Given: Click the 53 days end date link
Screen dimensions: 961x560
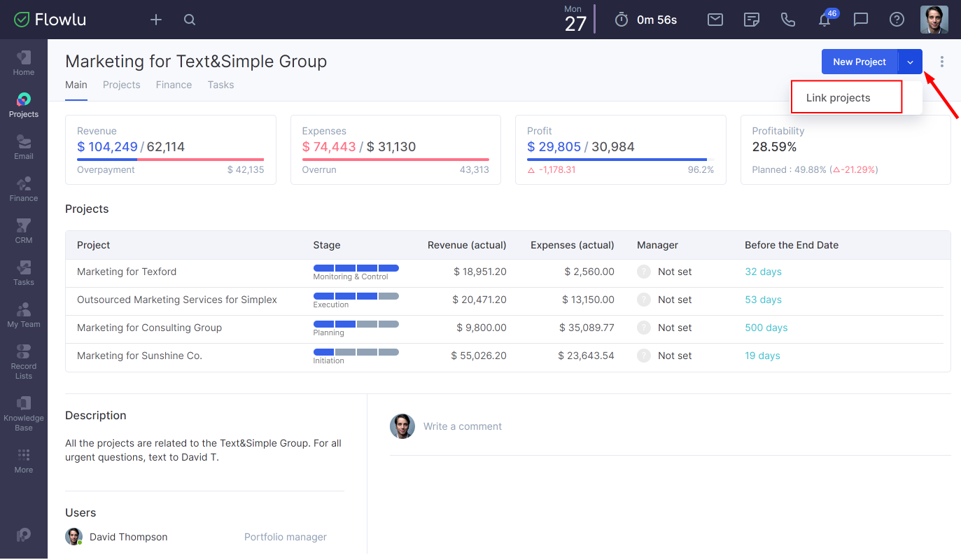Looking at the screenshot, I should (x=763, y=300).
